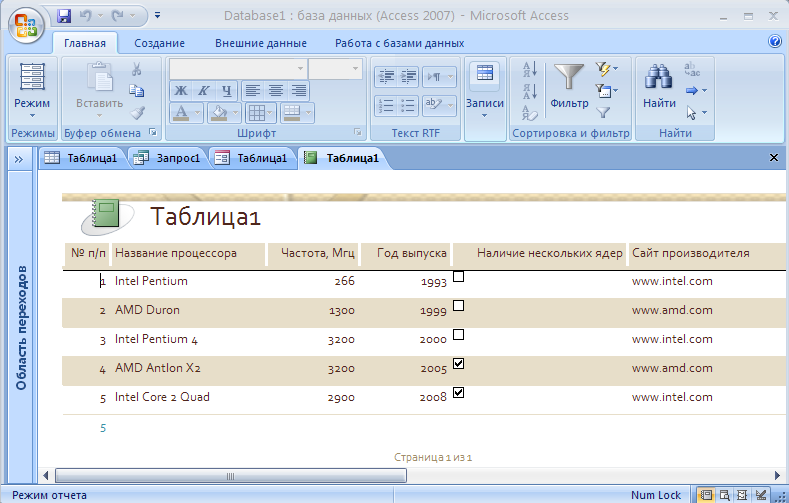Center the text alignment

click(x=276, y=91)
